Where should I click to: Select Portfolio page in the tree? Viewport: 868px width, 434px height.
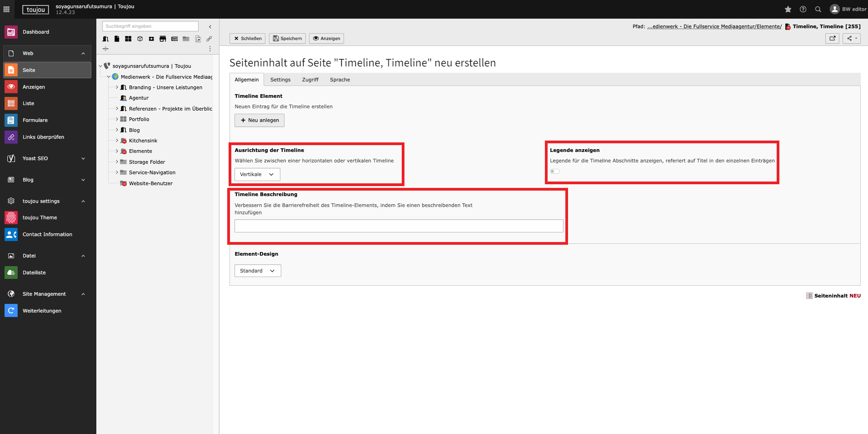[139, 119]
